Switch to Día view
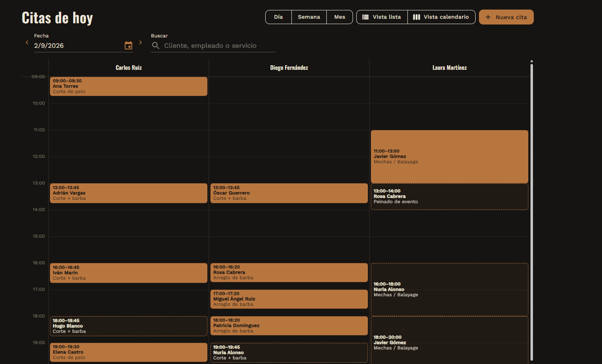The image size is (602, 364). pos(279,17)
